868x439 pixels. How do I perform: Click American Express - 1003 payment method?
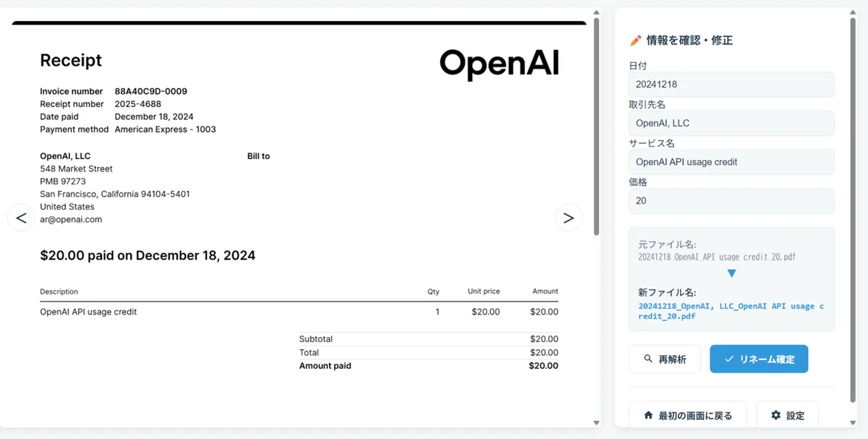(165, 129)
